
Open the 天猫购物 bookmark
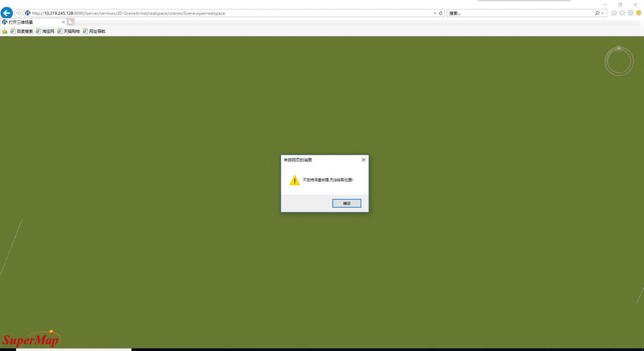68,31
